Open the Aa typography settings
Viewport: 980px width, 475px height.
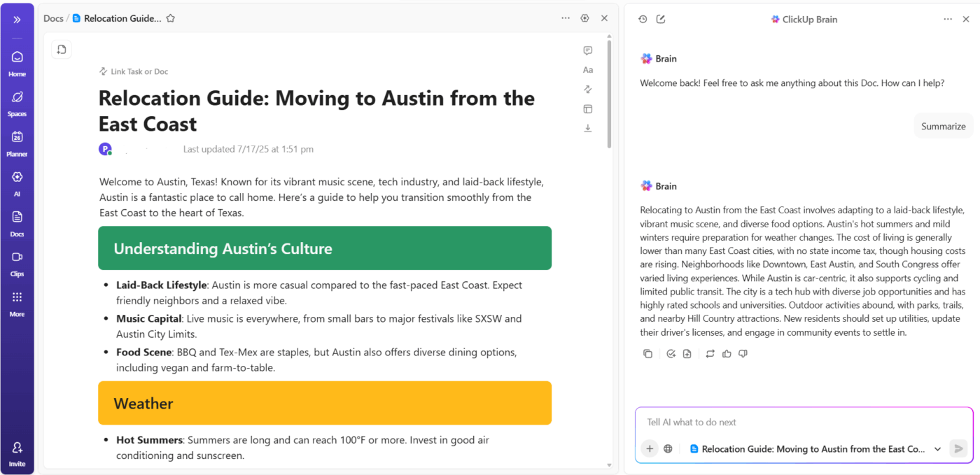pyautogui.click(x=587, y=70)
